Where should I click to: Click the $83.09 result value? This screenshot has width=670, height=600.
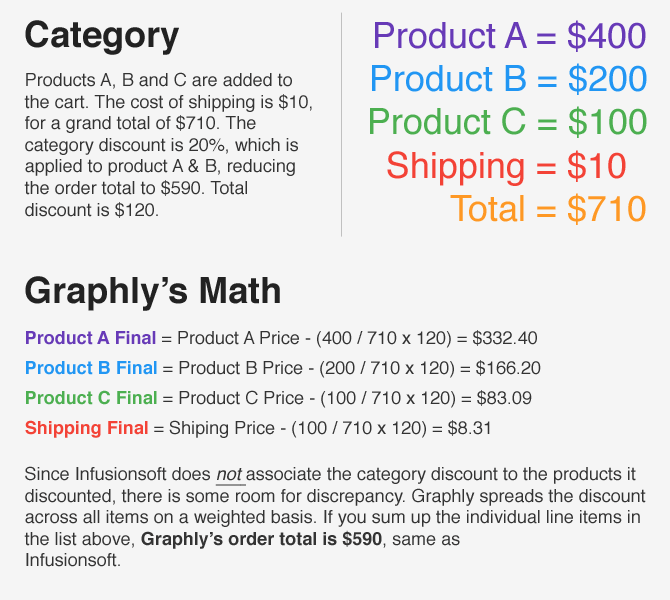pyautogui.click(x=504, y=398)
